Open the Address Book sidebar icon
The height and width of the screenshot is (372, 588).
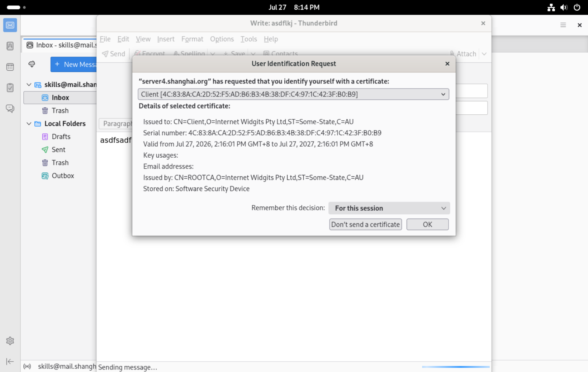(10, 46)
